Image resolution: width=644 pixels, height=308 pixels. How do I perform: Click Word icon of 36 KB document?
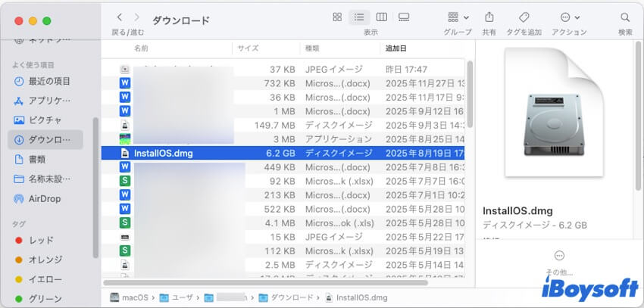click(x=125, y=97)
